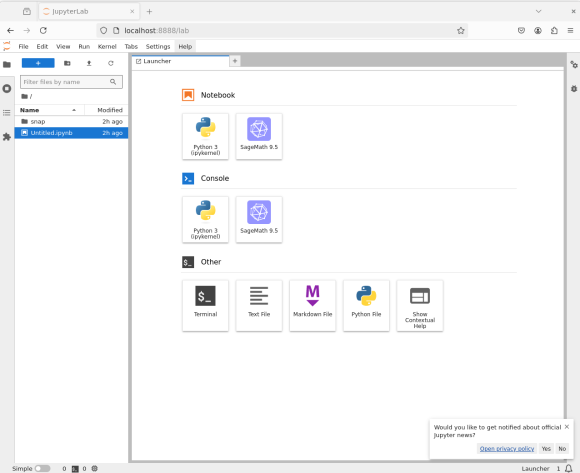This screenshot has height=473, width=580.
Task: Click Yes on Jupyter news notification
Action: point(546,449)
